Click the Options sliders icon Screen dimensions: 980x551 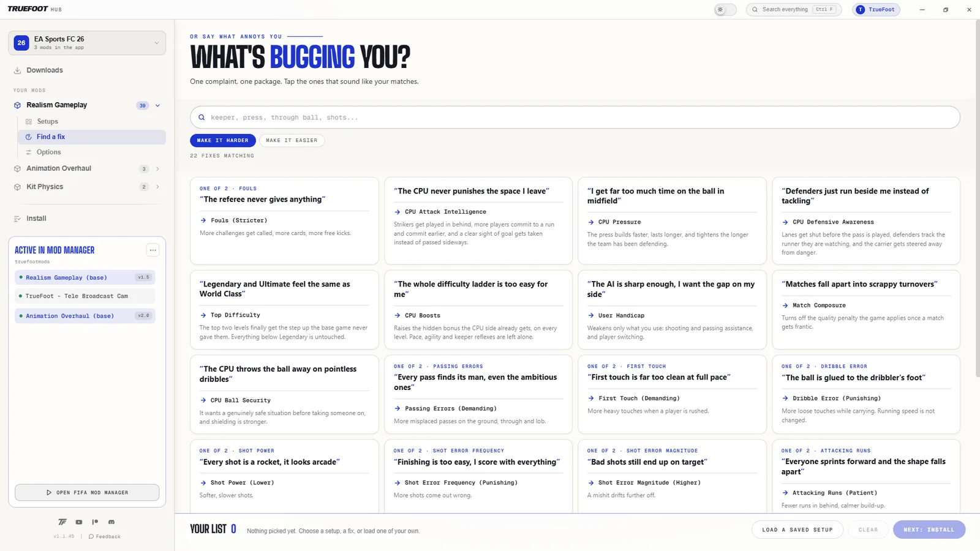pyautogui.click(x=29, y=152)
